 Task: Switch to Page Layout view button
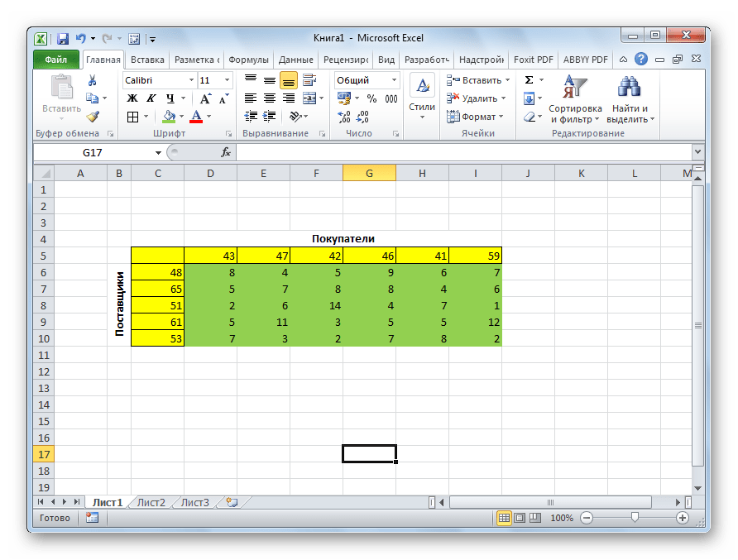(x=520, y=518)
